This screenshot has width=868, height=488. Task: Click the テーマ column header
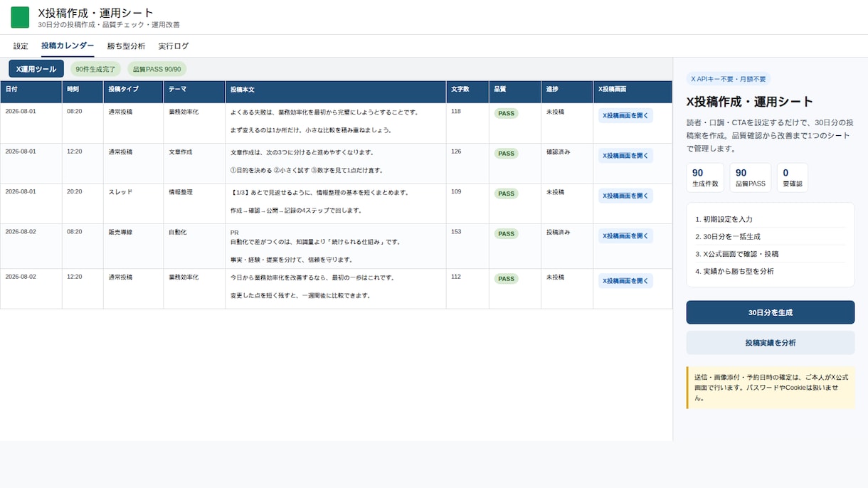[x=194, y=92]
